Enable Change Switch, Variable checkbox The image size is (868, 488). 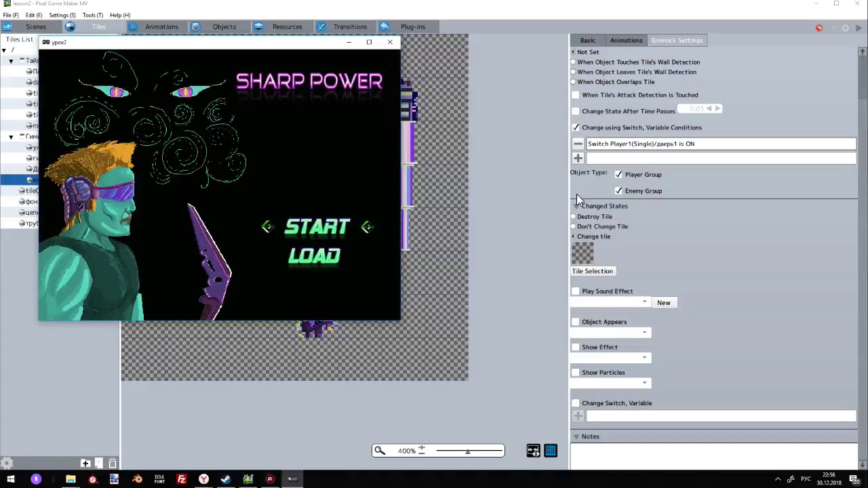point(576,403)
